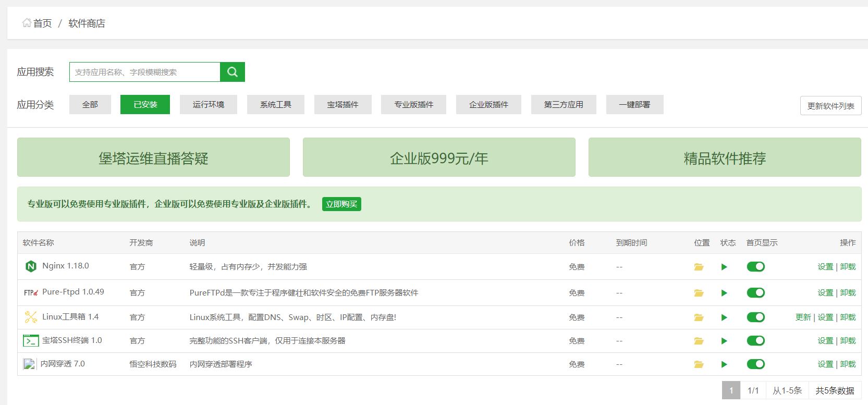Viewport: 868px width, 405px height.
Task: Open the Linux工具箱 folder location icon
Action: [x=699, y=317]
